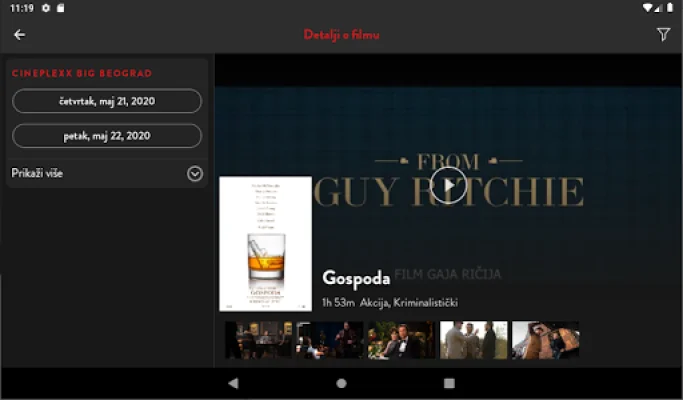Tap the Gospoda movie title
The width and height of the screenshot is (683, 400).
coord(356,277)
